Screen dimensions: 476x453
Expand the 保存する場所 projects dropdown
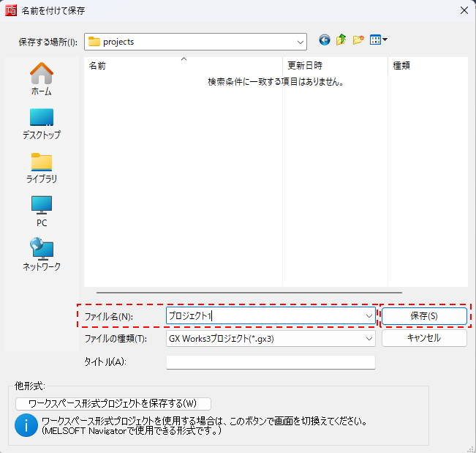tap(300, 42)
